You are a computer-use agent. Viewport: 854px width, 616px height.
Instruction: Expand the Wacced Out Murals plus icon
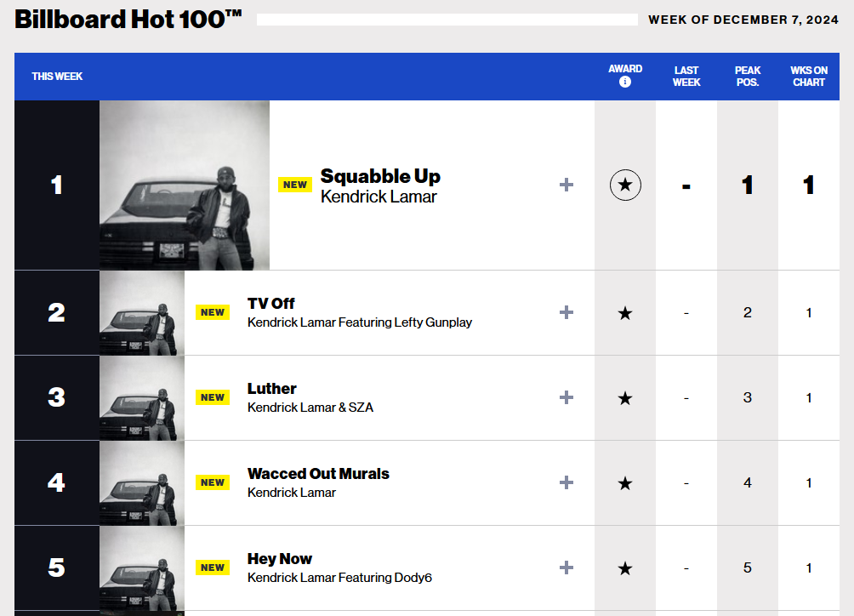(x=566, y=482)
